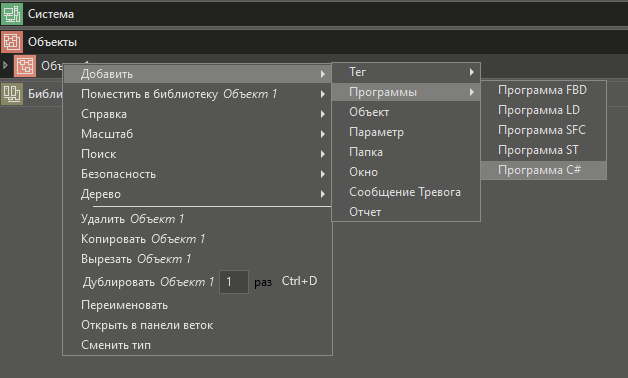Select Программа FBD
The image size is (628, 378).
point(543,90)
